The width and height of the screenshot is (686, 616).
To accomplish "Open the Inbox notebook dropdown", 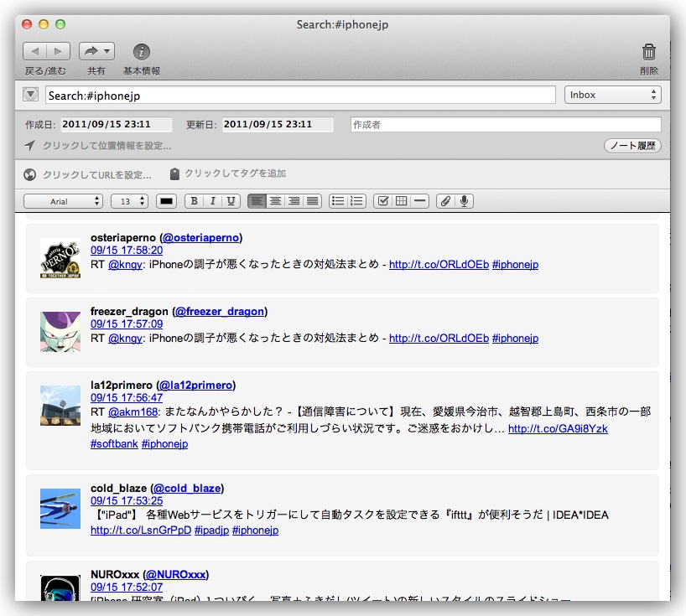I will pos(612,95).
